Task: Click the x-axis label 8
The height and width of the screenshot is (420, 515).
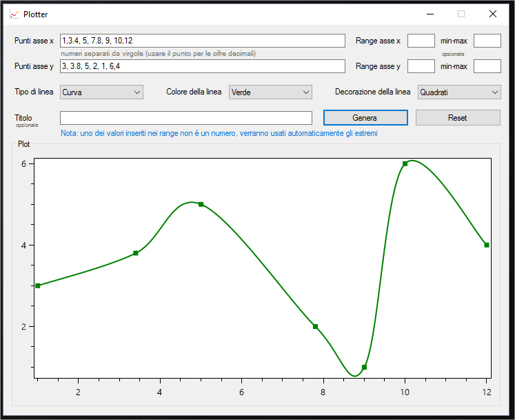Action: [x=323, y=392]
